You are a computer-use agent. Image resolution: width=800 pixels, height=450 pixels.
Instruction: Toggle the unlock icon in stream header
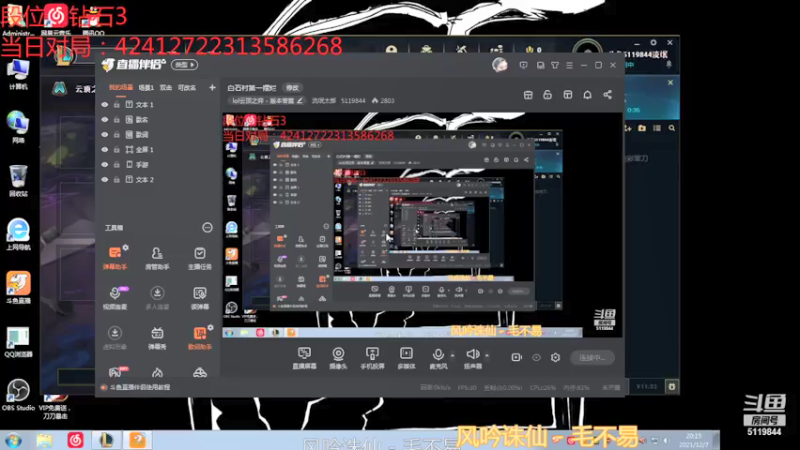(x=547, y=95)
